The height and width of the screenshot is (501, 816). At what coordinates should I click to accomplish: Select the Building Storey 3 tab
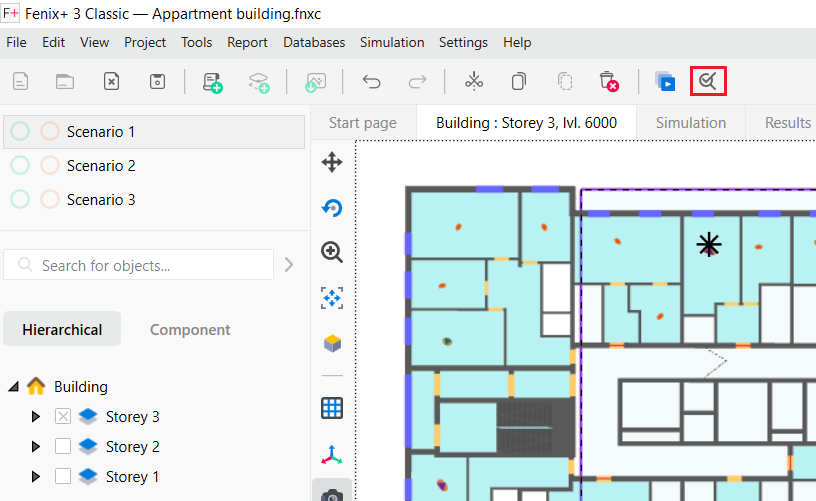pyautogui.click(x=526, y=123)
